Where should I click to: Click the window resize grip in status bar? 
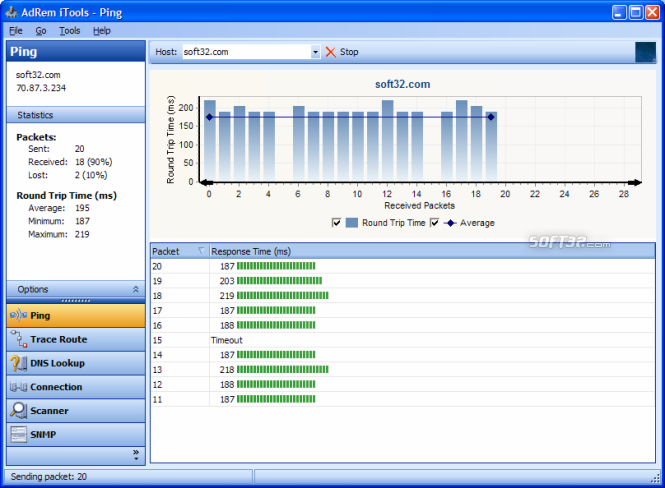(x=655, y=477)
